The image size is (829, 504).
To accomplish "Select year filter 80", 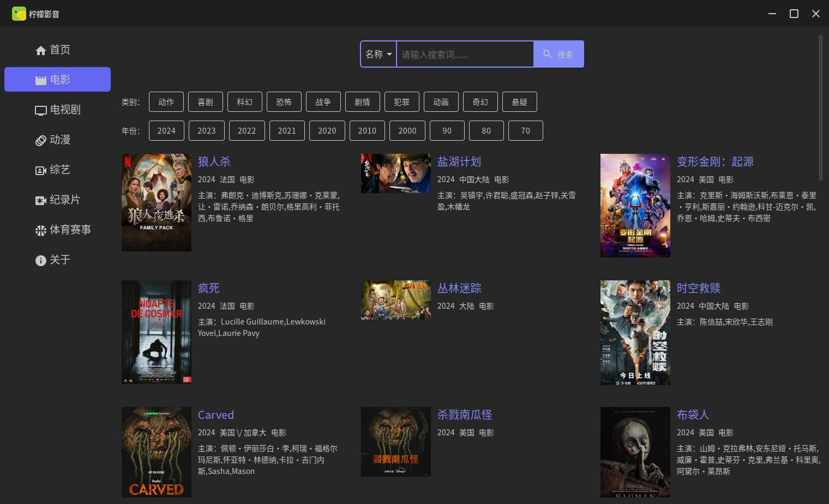I will pyautogui.click(x=486, y=131).
